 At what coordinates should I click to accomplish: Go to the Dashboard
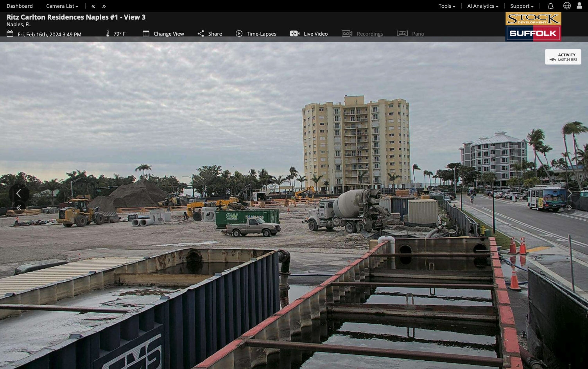[20, 6]
